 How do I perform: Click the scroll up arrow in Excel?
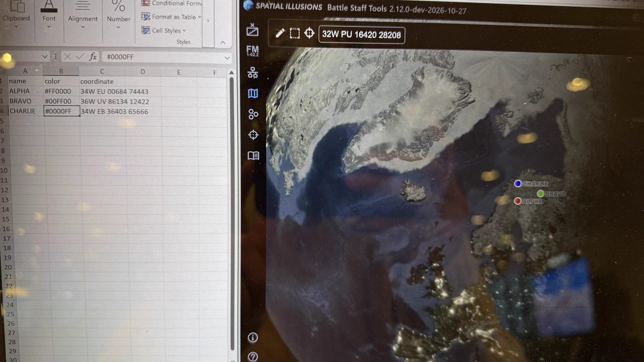click(231, 73)
